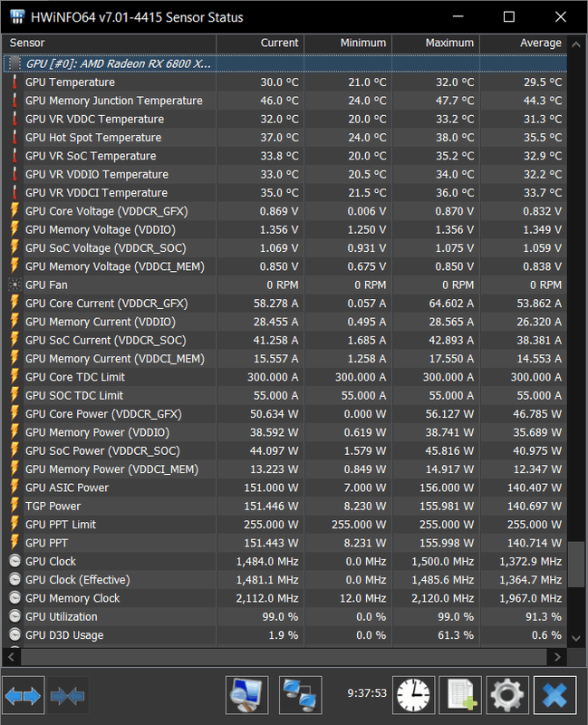This screenshot has width=588, height=725.
Task: Click the GPU chip icon in header row
Action: coord(14,63)
